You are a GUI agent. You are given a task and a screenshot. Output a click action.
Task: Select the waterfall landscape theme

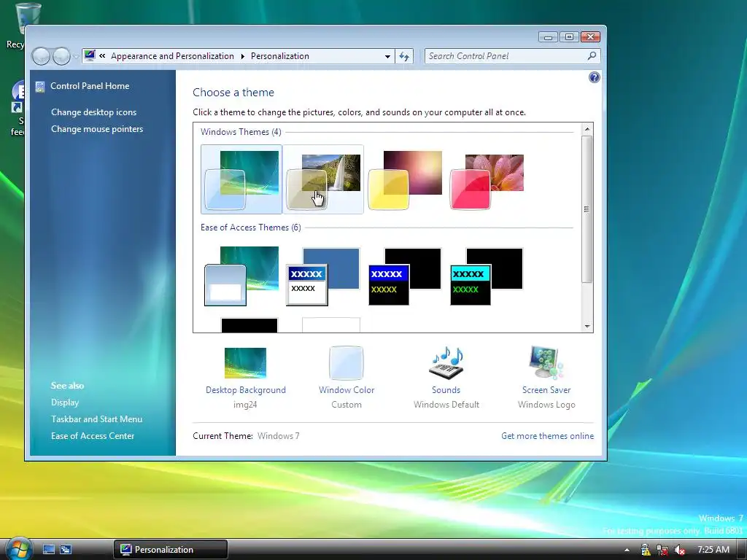[x=323, y=179]
